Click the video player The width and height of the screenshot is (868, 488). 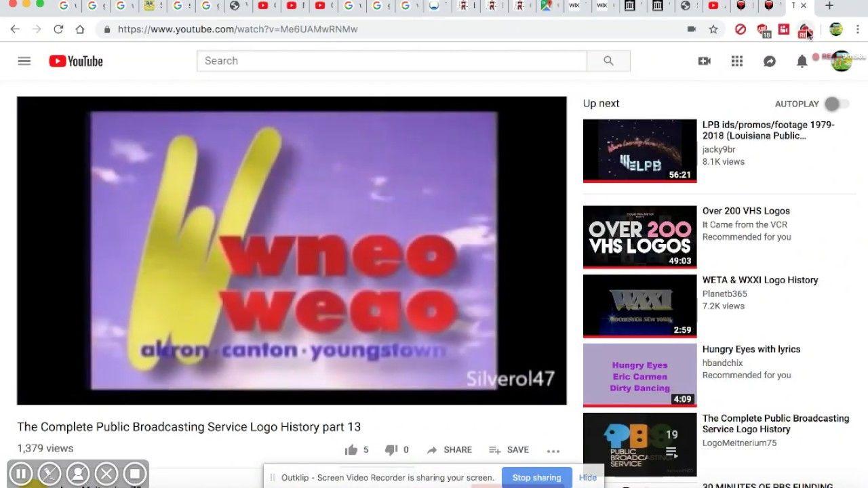292,251
